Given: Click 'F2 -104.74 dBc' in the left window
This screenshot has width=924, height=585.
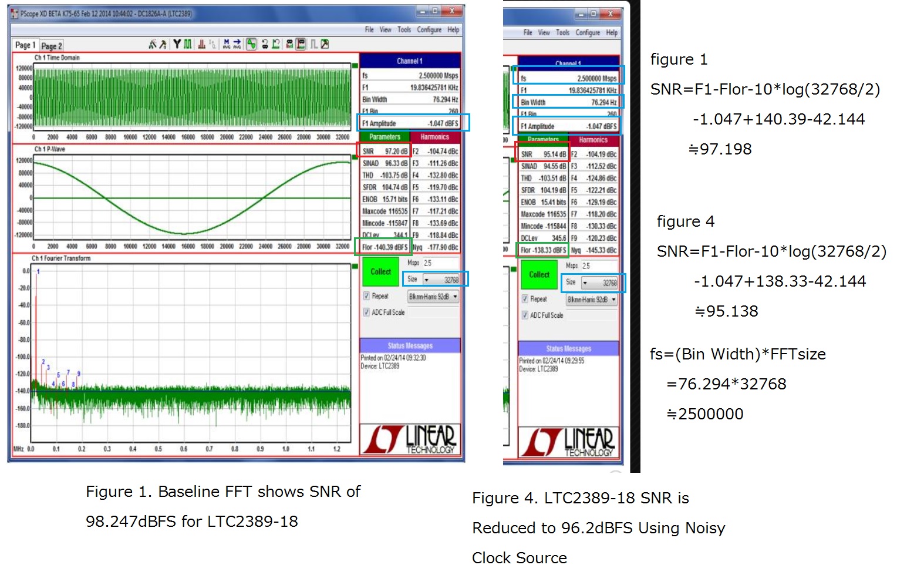Looking at the screenshot, I should click(x=435, y=151).
